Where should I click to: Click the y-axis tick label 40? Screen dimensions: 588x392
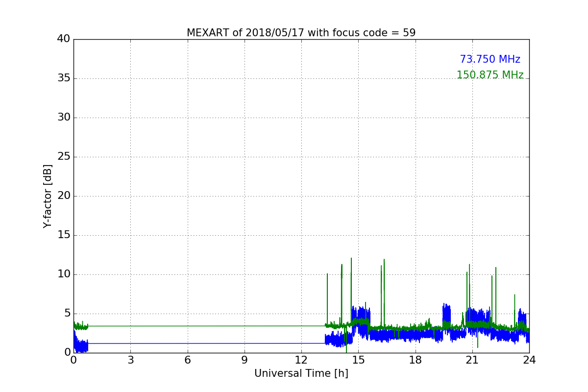[64, 39]
